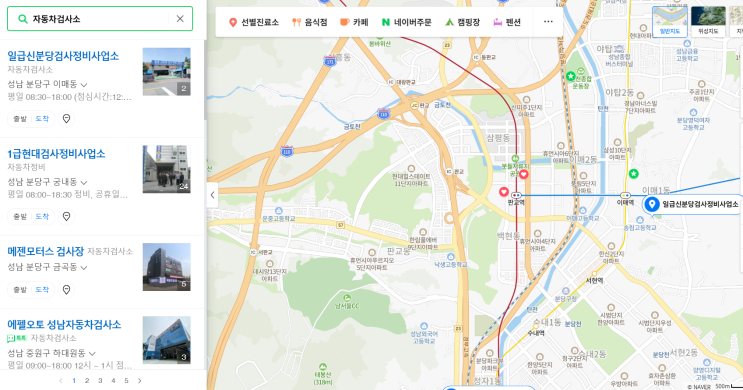This screenshot has height=390, width=743.
Task: Clear the search field with X
Action: (x=180, y=19)
